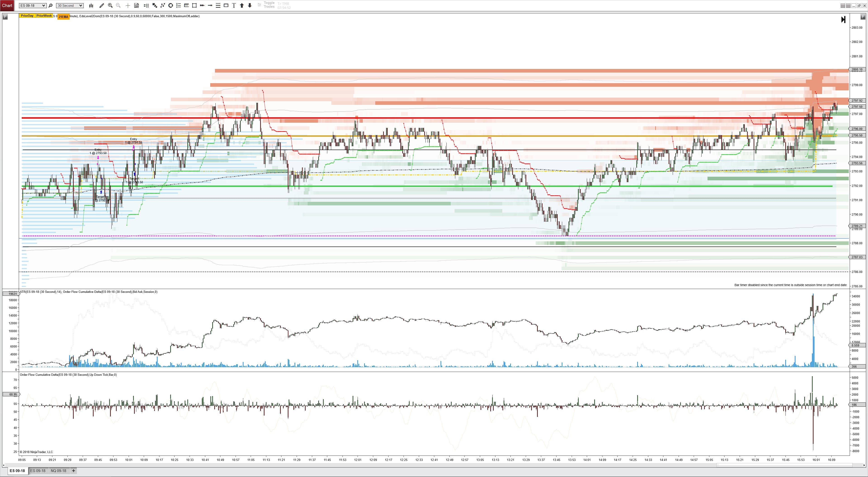Click the 'Entry 1 @ 2793.50' trade label
Screen dimensions: 868x477
click(x=98, y=151)
